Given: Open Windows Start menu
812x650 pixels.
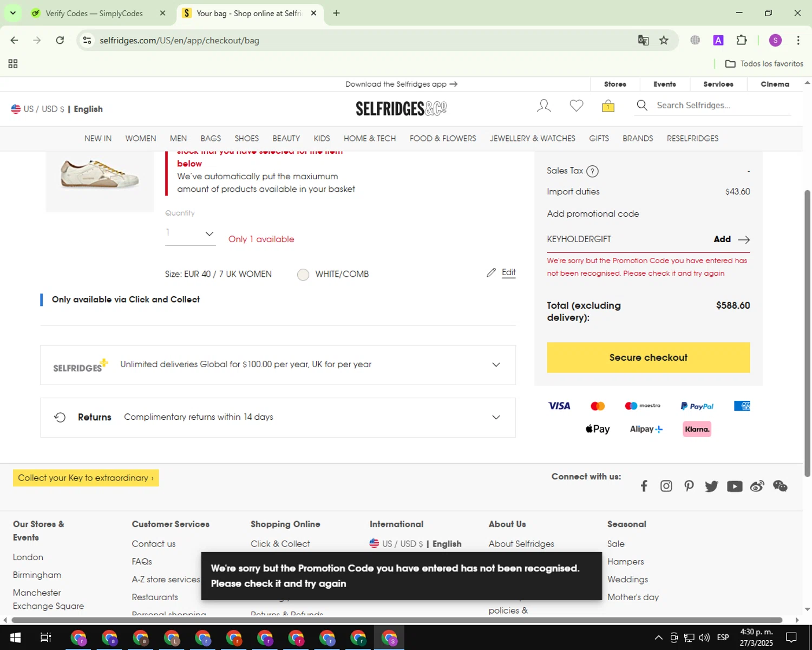Looking at the screenshot, I should (15, 638).
